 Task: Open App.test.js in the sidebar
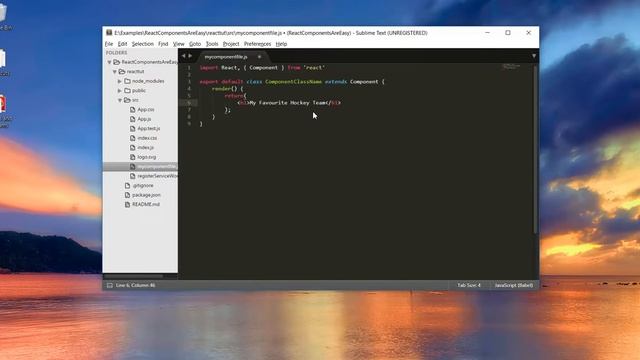tap(149, 128)
